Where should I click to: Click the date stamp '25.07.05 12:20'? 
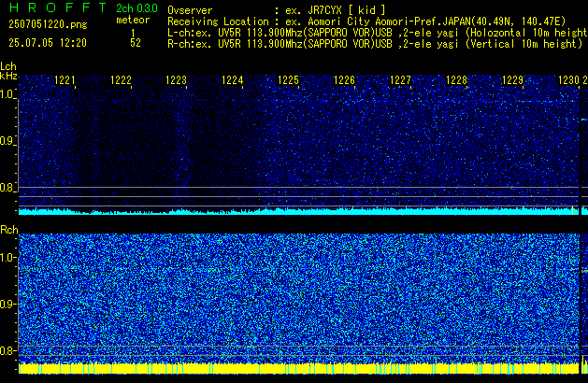(x=48, y=43)
